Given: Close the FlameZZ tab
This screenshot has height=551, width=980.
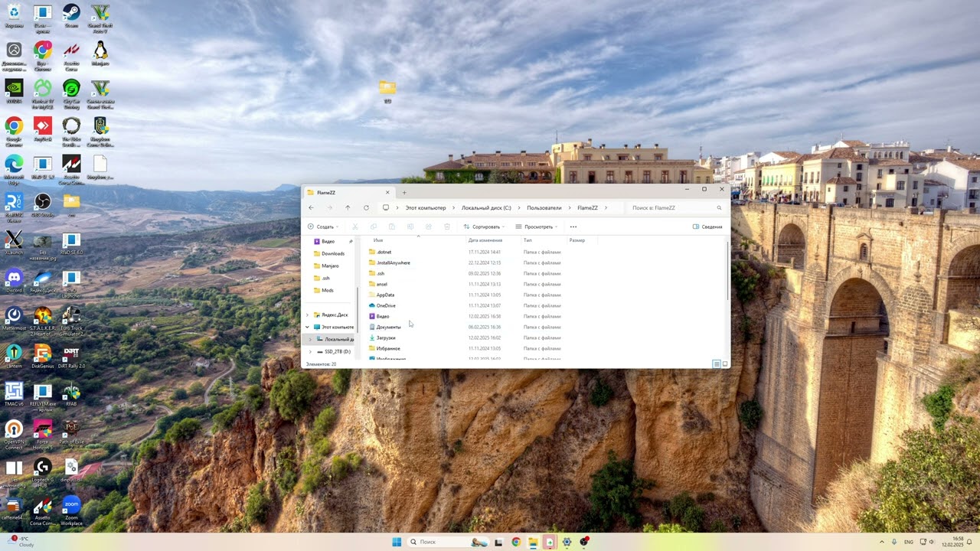Looking at the screenshot, I should 387,192.
